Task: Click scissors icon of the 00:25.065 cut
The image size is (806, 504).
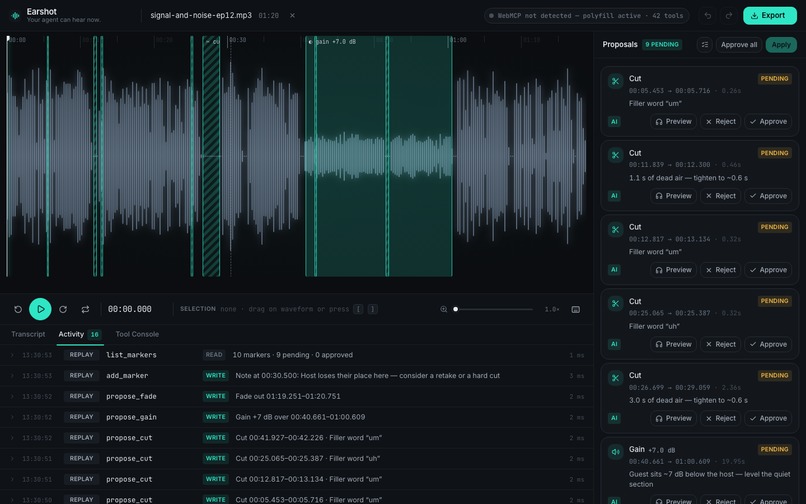Action: point(615,304)
